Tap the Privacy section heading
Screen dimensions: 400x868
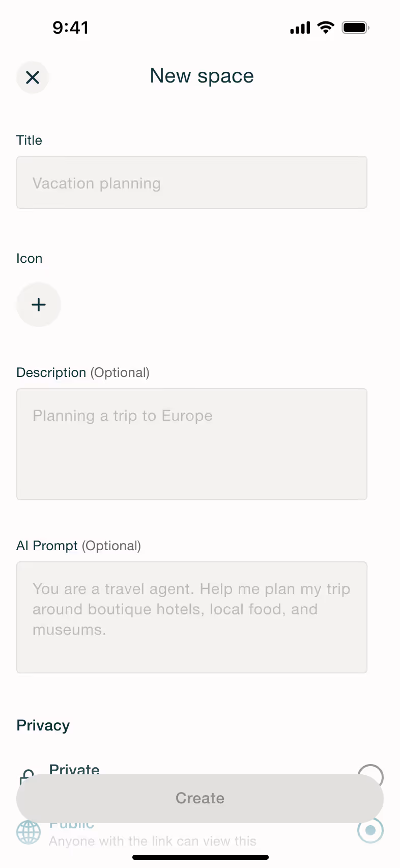43,725
